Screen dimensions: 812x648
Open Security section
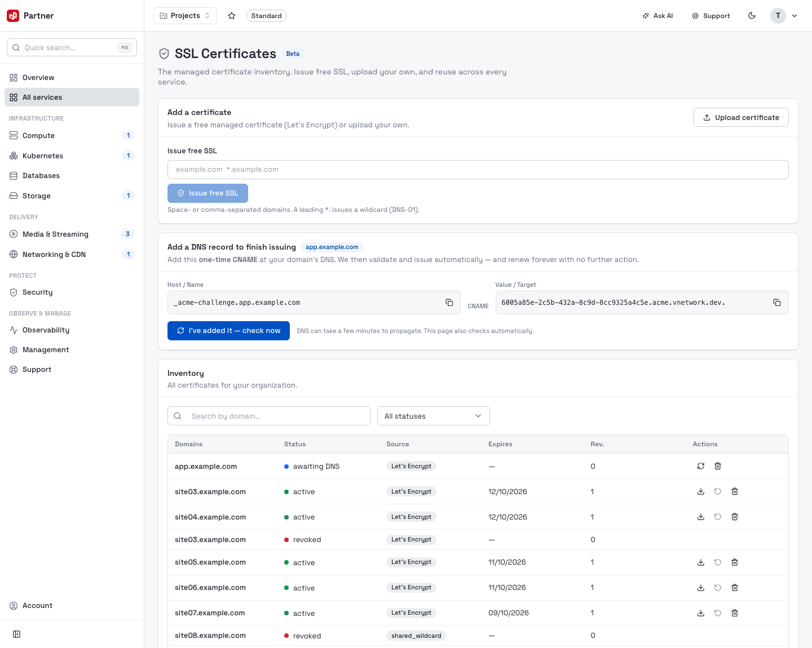[x=72, y=292]
